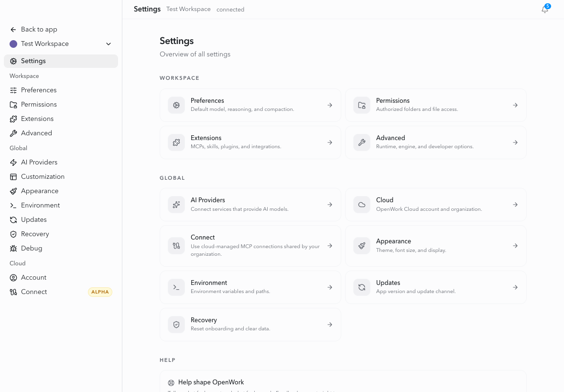Open Debug in the sidebar

[x=61, y=249]
